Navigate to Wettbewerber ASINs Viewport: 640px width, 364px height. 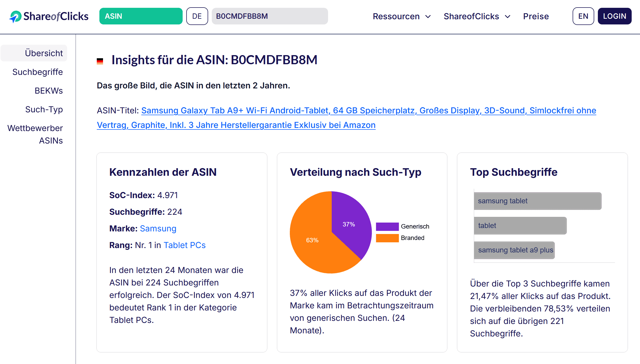tap(35, 134)
